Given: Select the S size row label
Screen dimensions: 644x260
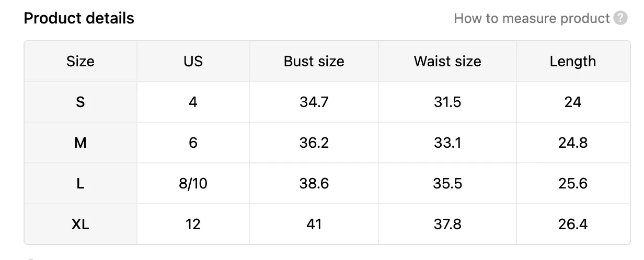Looking at the screenshot, I should coord(80,102).
